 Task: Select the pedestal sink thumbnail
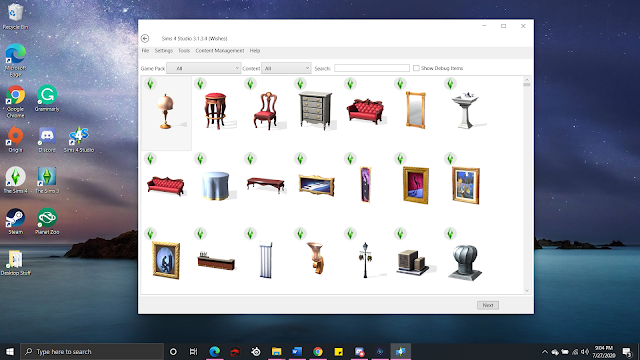pos(467,111)
